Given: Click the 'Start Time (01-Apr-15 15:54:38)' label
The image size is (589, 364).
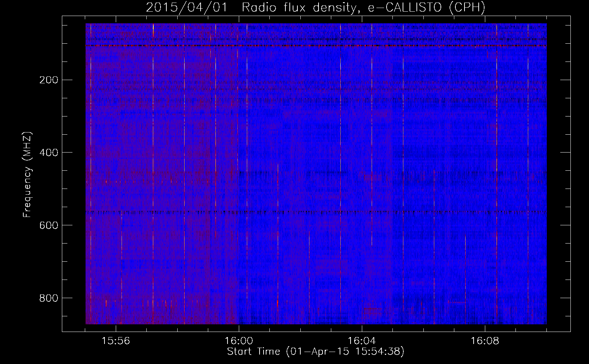Looking at the screenshot, I should (x=316, y=351).
